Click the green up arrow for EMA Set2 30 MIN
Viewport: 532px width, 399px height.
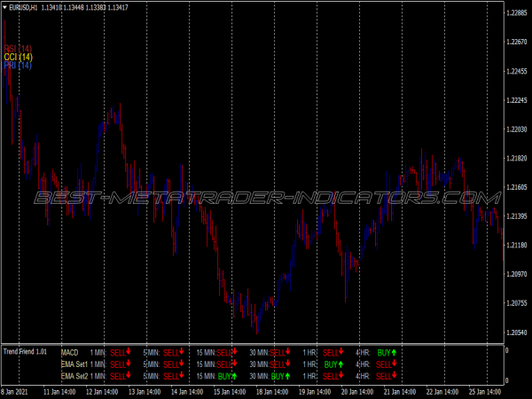point(287,376)
